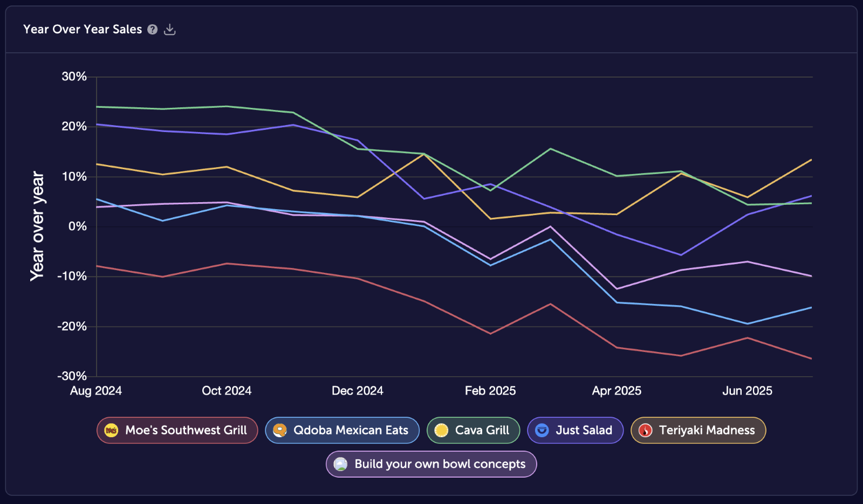The width and height of the screenshot is (863, 504).
Task: Click the 30% y-axis label
Action: tap(74, 77)
